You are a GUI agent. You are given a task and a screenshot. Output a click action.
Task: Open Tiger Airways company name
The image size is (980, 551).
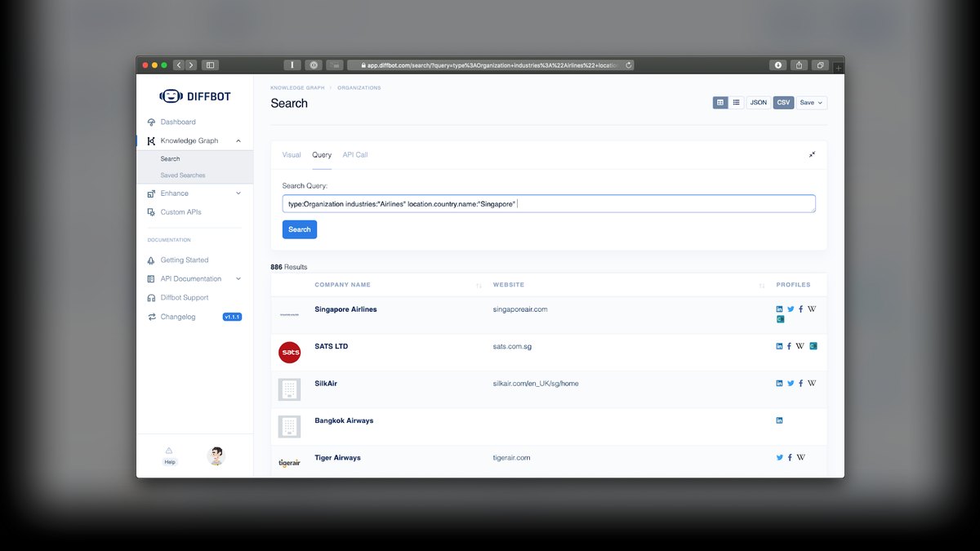click(x=337, y=457)
